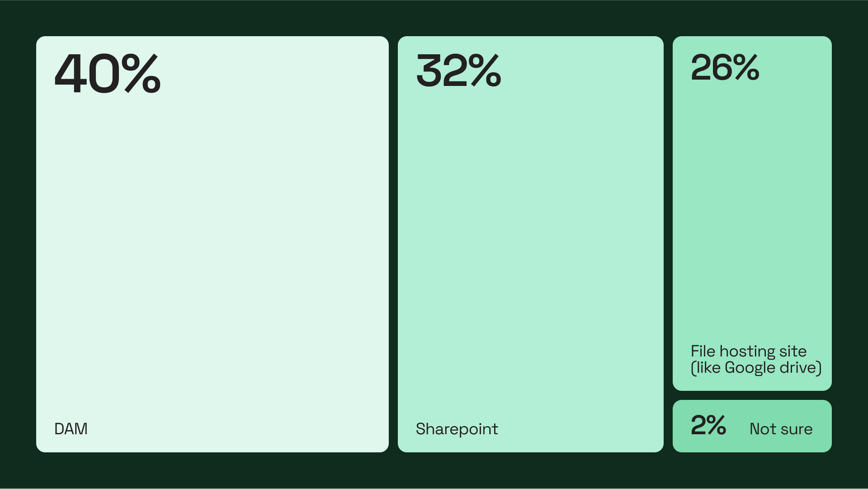Click the 32% figure

(x=459, y=71)
